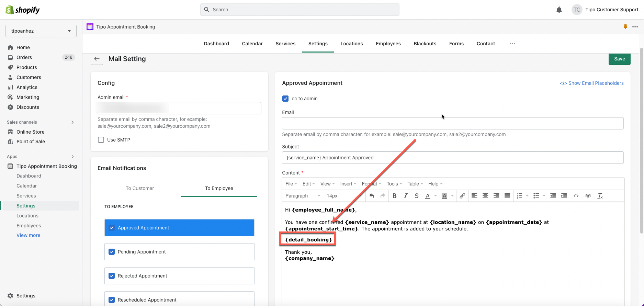Image resolution: width=644 pixels, height=306 pixels.
Task: Click View more in the sidebar
Action: (x=29, y=235)
